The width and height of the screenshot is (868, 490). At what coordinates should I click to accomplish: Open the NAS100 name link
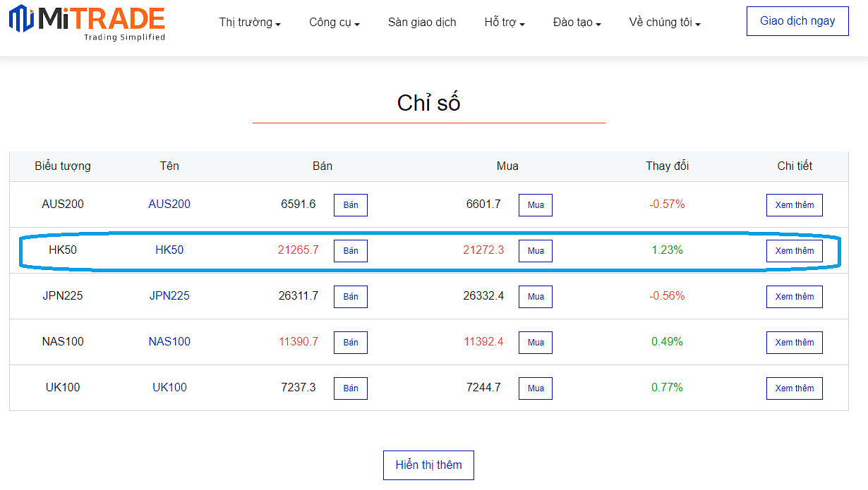tap(169, 342)
